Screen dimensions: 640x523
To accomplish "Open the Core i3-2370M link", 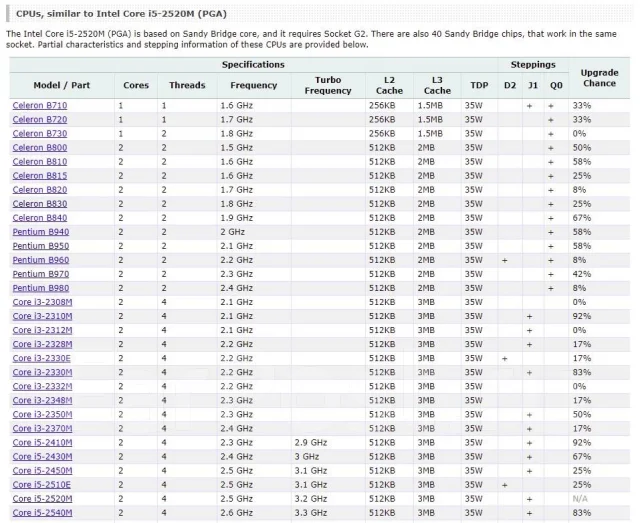I will 42,429.
